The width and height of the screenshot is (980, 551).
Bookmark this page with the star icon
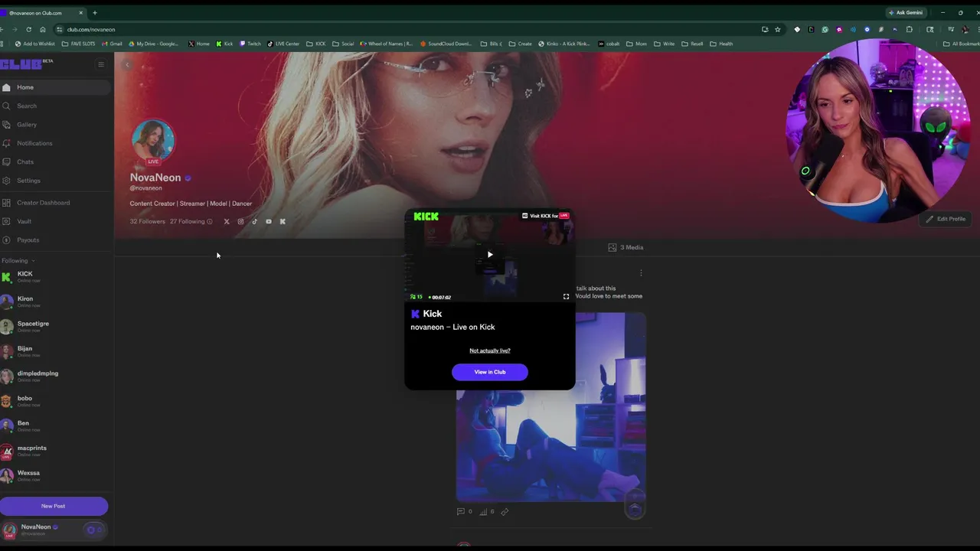[x=778, y=29]
